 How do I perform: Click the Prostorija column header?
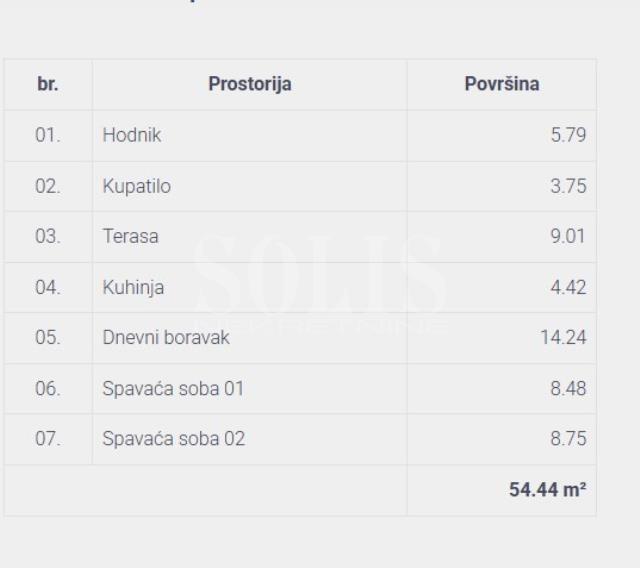pos(250,84)
